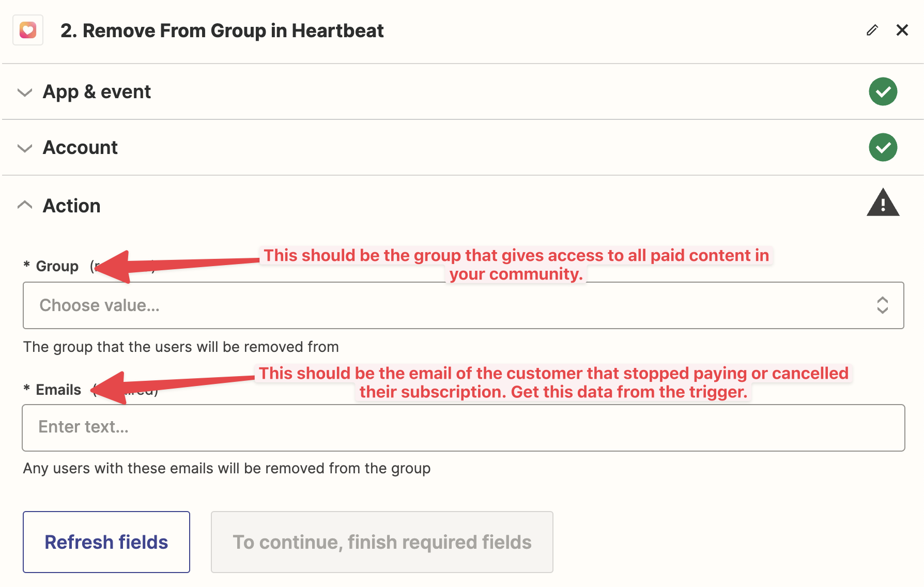Click the Action section heading

tap(71, 206)
